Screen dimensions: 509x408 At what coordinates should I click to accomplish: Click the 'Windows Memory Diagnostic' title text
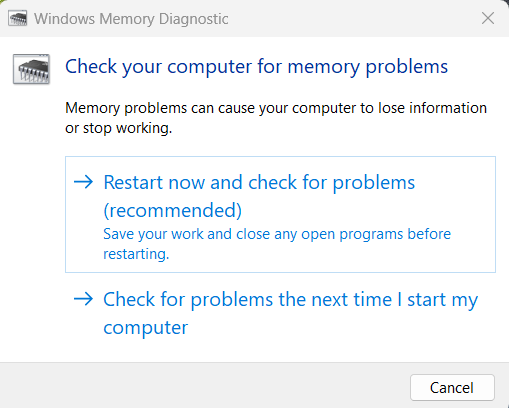(131, 19)
